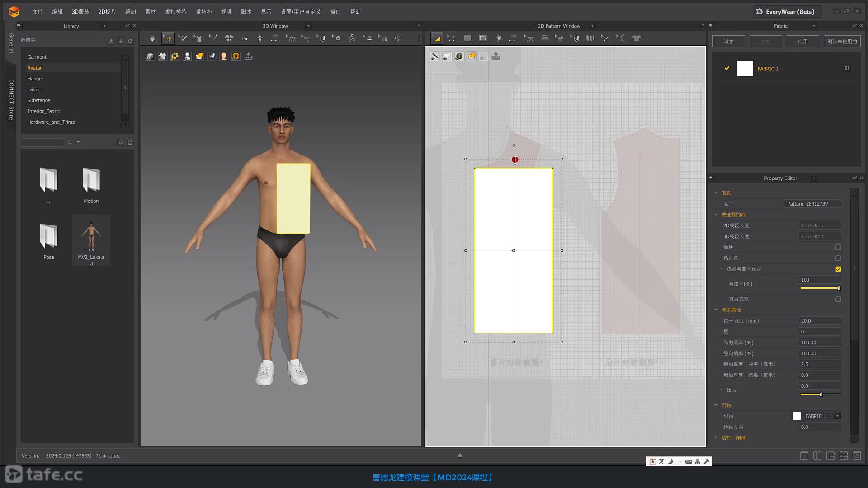Toggle 2D sewing line visibility icon
Screen dimensions: 868x488
coord(434,56)
